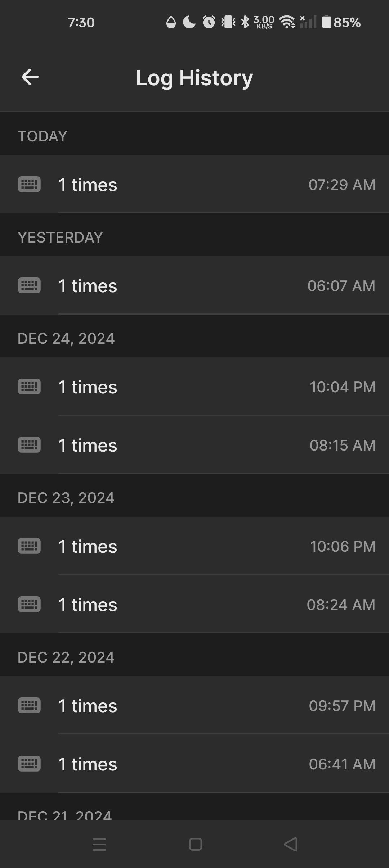Select the TODAY section header

(43, 136)
